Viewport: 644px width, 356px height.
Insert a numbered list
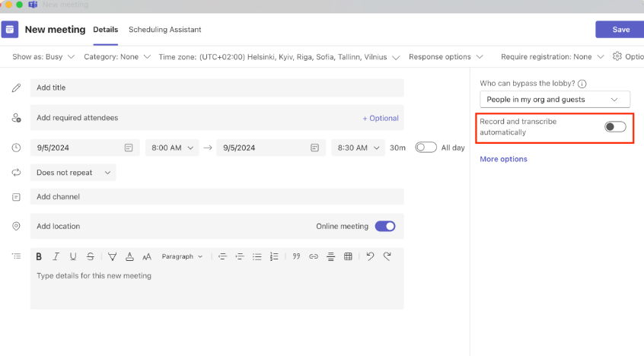point(274,256)
